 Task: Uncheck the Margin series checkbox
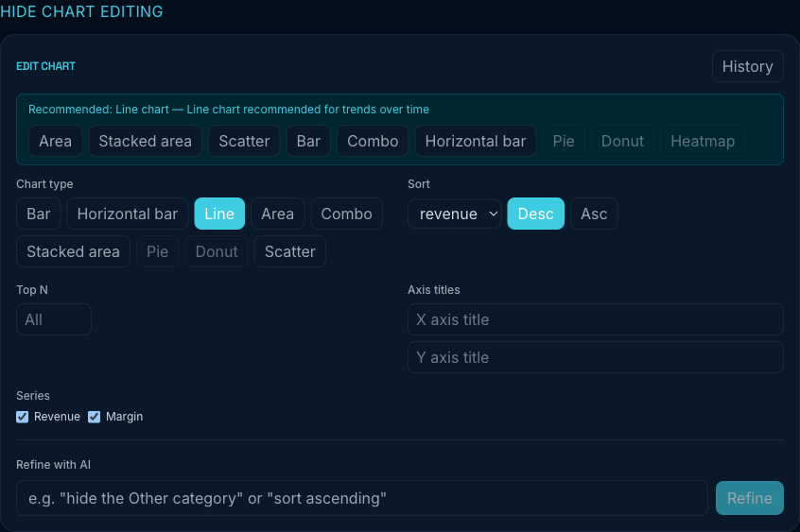click(94, 417)
